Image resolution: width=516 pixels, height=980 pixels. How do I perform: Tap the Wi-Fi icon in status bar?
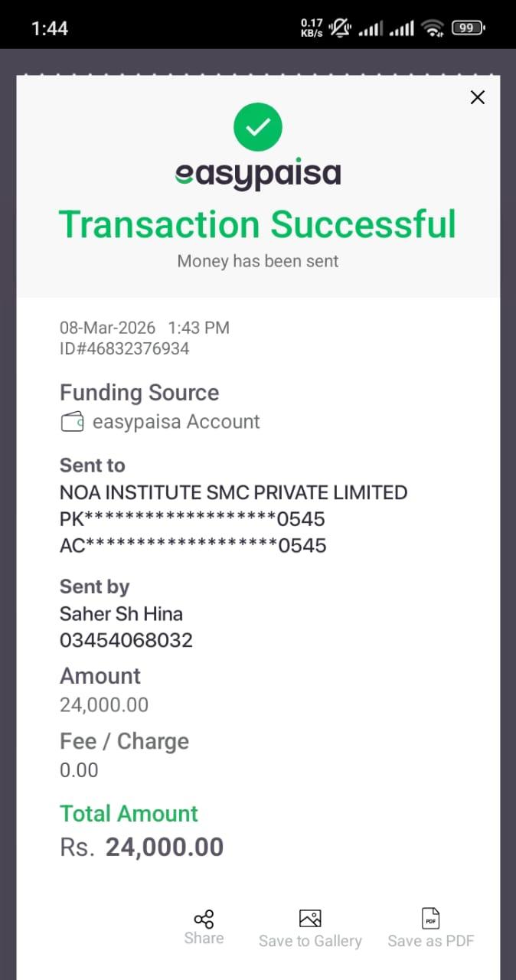click(433, 28)
